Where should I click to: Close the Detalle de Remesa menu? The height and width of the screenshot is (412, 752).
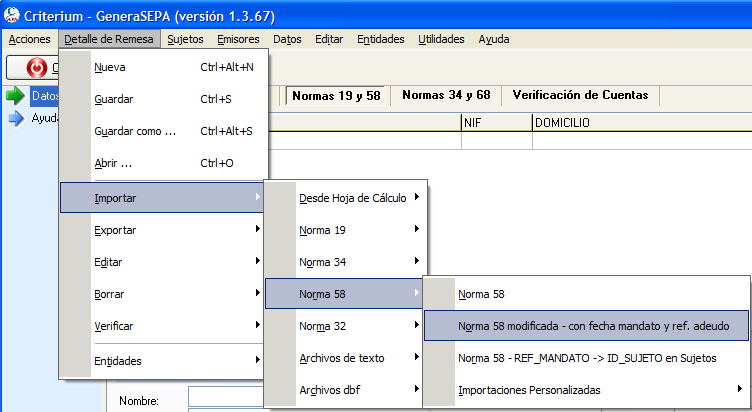109,39
